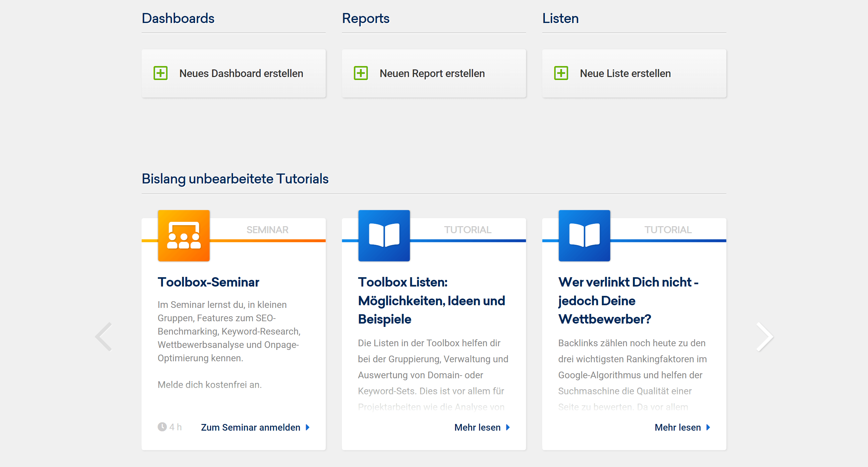Viewport: 868px width, 467px height.
Task: Click Mehr lesen on Toolbox Listen card
Action: click(477, 427)
